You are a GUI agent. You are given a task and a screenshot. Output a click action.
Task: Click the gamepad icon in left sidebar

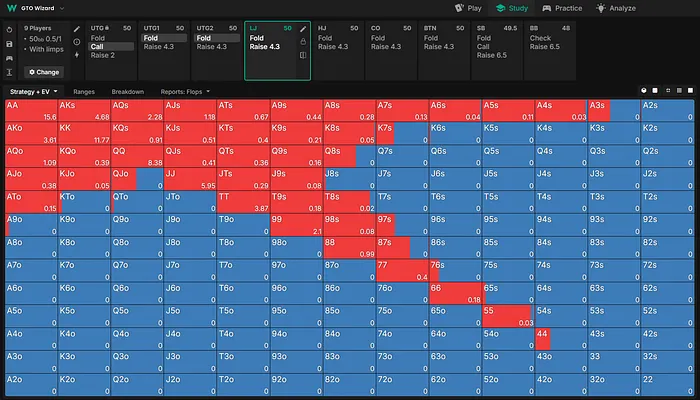pos(9,59)
